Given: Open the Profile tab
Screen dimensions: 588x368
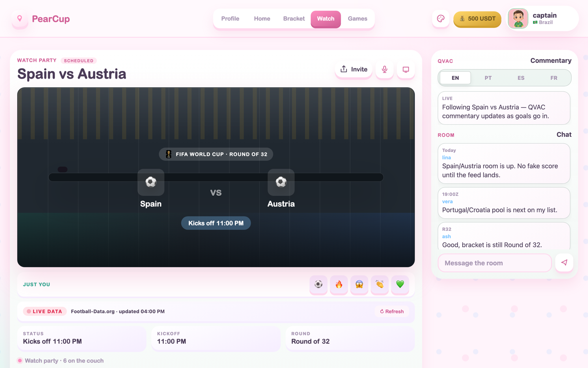Looking at the screenshot, I should [x=230, y=19].
